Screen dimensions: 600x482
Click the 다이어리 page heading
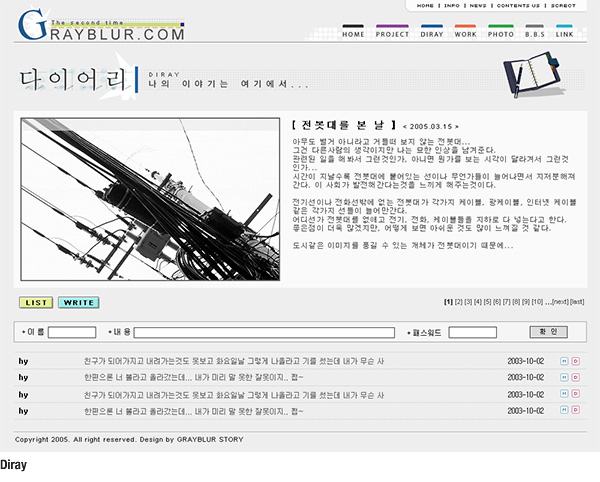73,80
